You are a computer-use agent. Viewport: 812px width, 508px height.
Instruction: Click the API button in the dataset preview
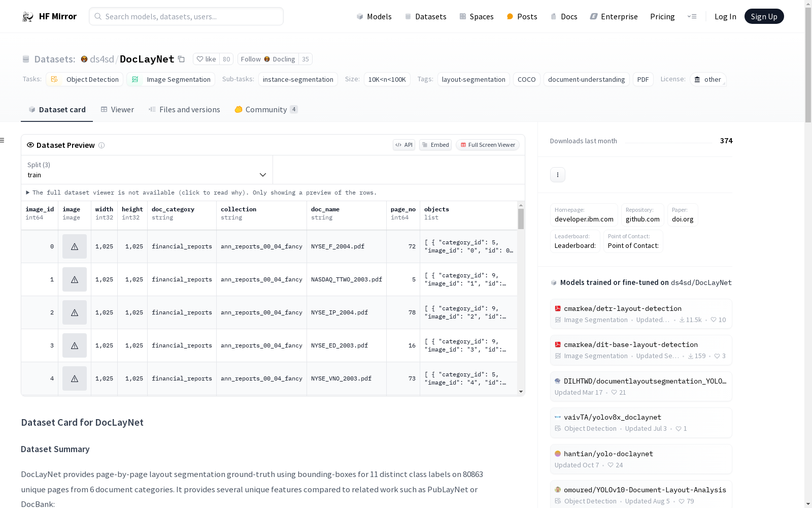404,145
